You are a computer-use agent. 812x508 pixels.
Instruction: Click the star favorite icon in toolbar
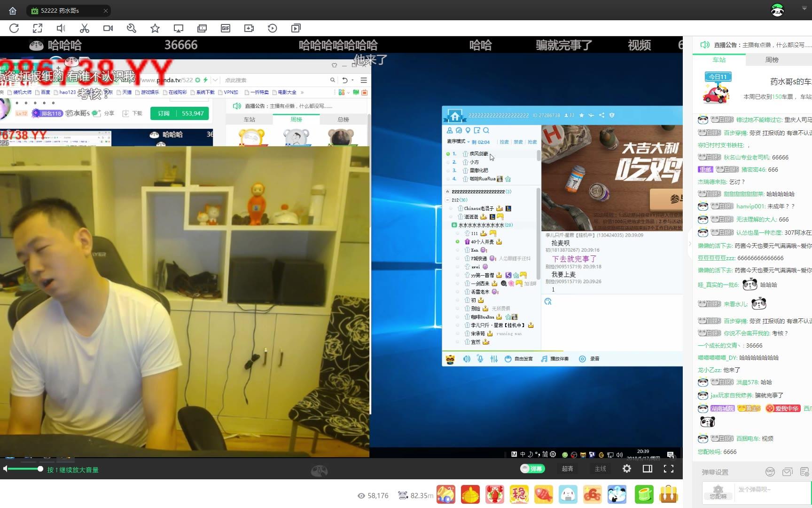pos(155,28)
